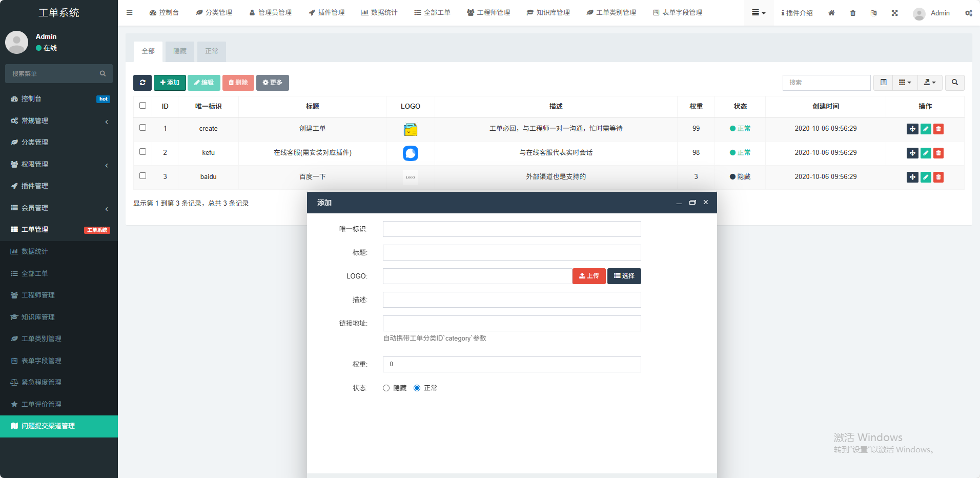980x478 pixels.
Task: Open 知识库管理 in top navigation
Action: click(548, 13)
